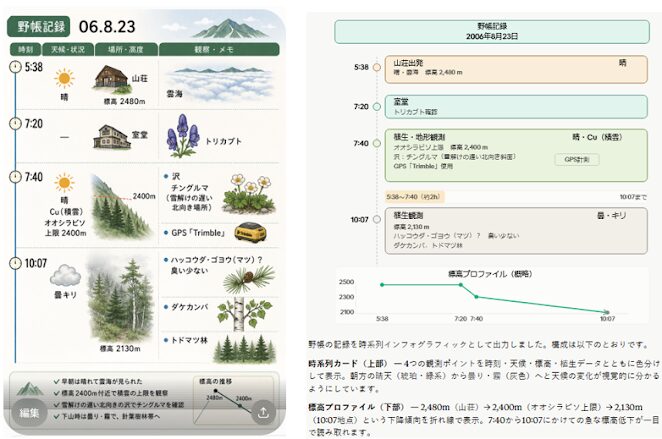Viewport: 662px width, 439px height.
Task: Click checkmark beside 下山時は曇り・霧 line
Action: click(57, 416)
